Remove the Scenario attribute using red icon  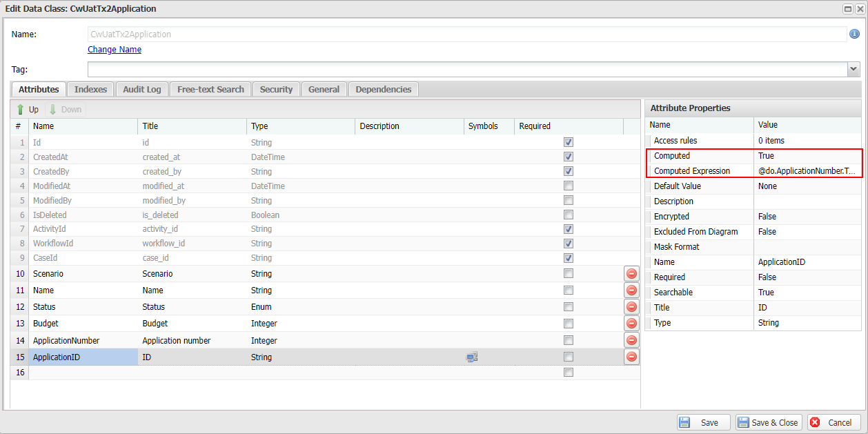coord(631,274)
